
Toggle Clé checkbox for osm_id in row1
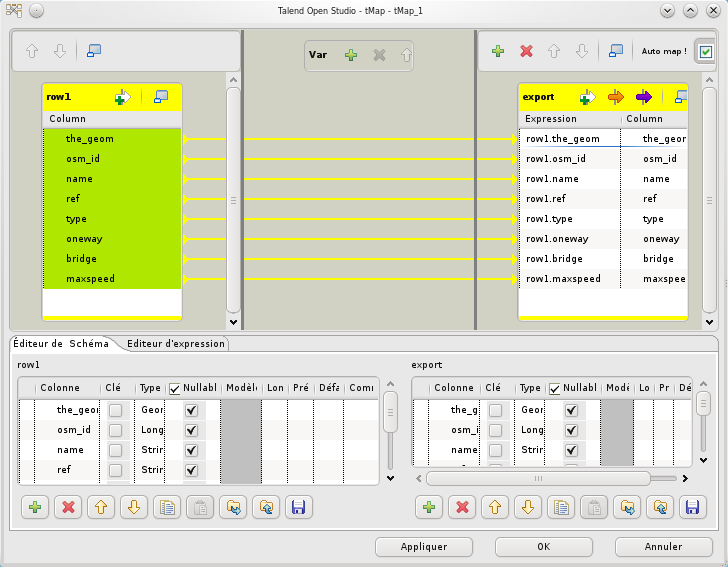pyautogui.click(x=115, y=430)
